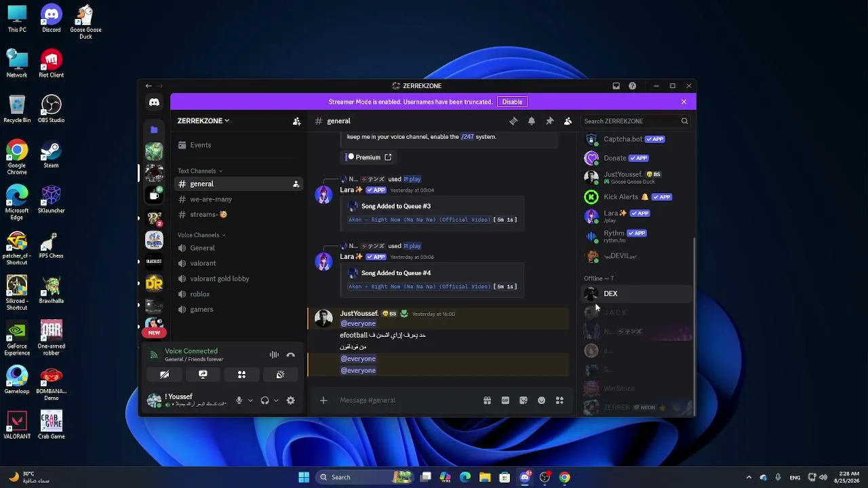Show pinned messages
This screenshot has width=868, height=488.
(x=550, y=121)
